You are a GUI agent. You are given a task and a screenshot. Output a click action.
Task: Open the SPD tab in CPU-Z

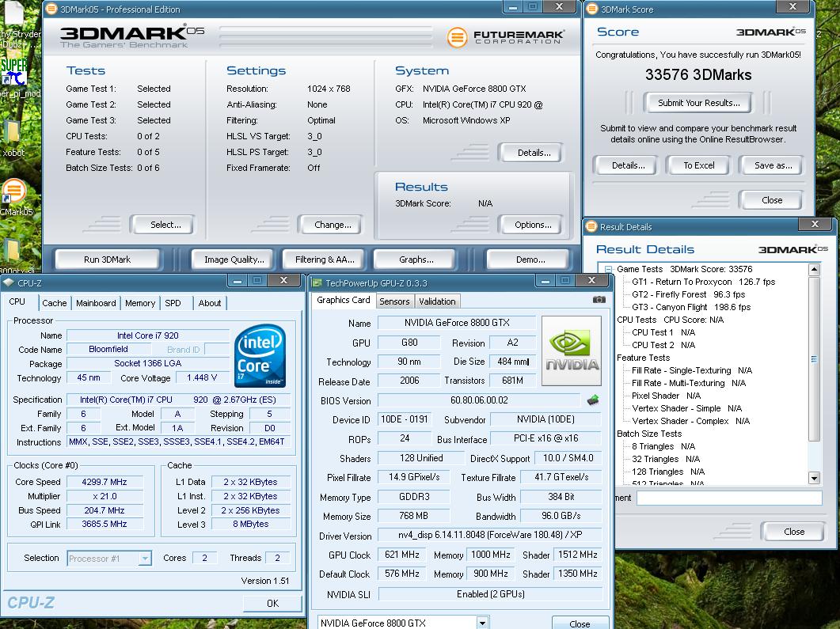click(x=173, y=303)
